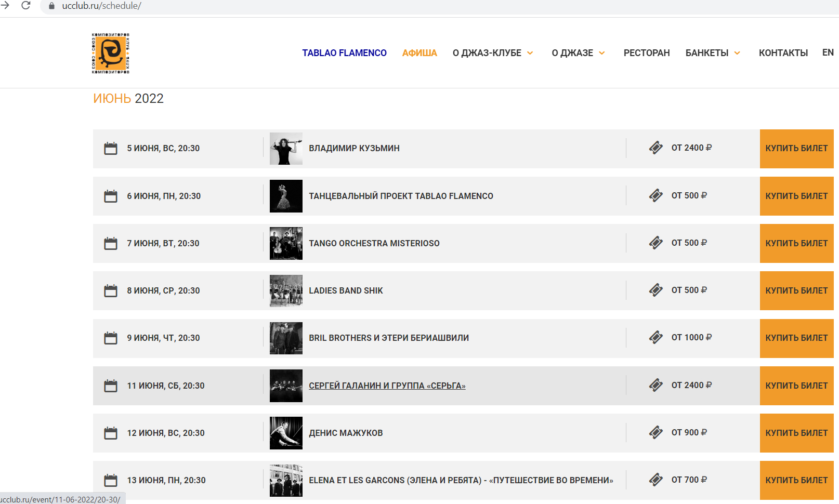This screenshot has width=839, height=504.
Task: Buy ticket for Tango Orchestra Misterioso
Action: tap(796, 243)
